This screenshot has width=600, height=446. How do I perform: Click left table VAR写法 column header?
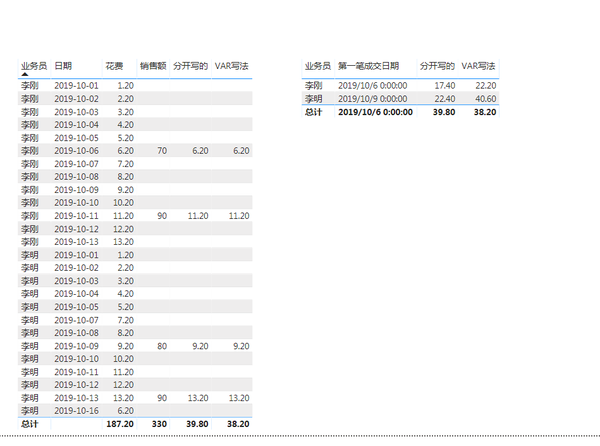[232, 66]
